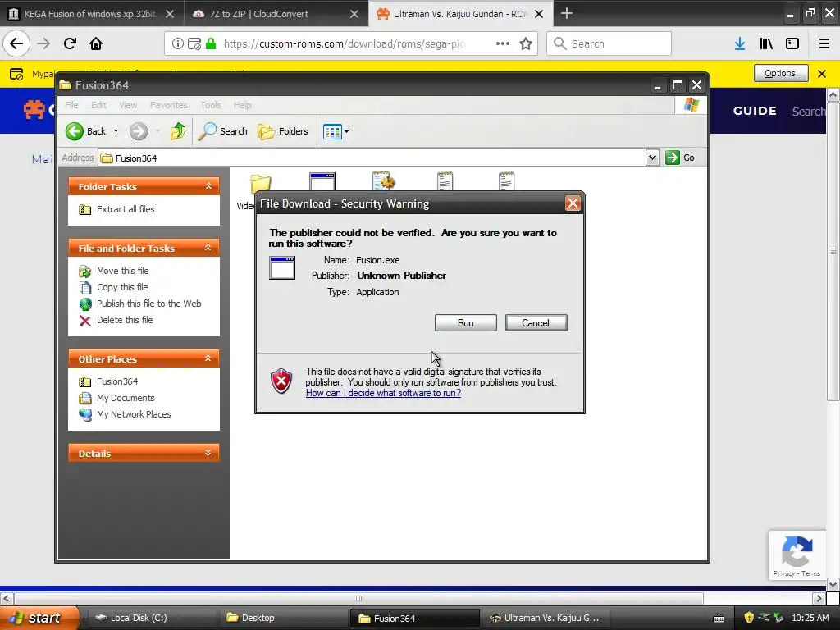Image resolution: width=840 pixels, height=630 pixels.
Task: Open the browser Library icon
Action: point(766,43)
